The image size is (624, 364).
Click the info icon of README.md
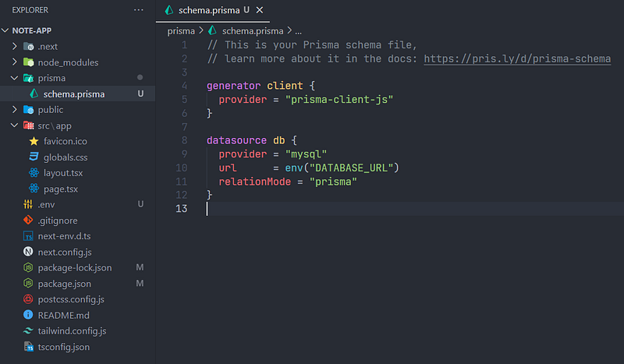(x=28, y=315)
